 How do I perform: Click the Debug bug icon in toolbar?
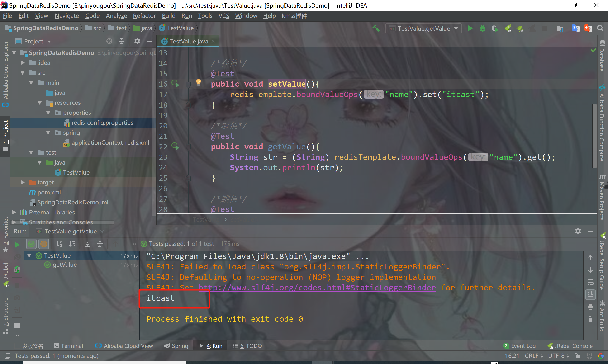click(482, 28)
